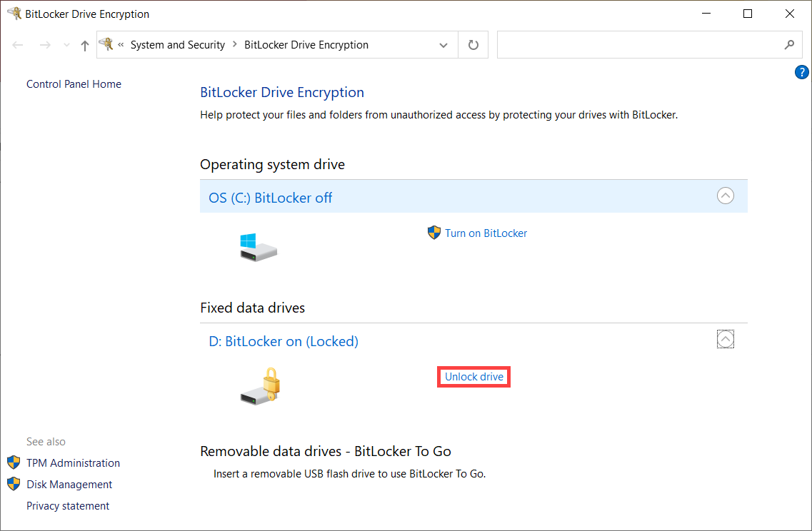Select BitLocker Drive Encryption breadcrumb

click(306, 45)
